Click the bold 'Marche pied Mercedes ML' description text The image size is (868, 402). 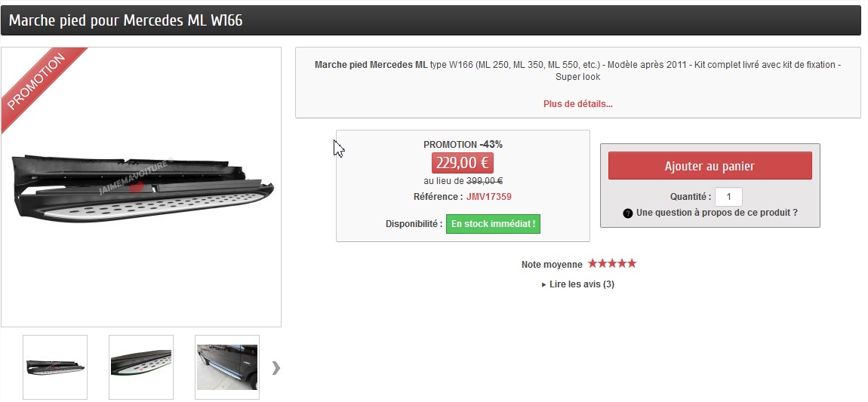[x=371, y=65]
